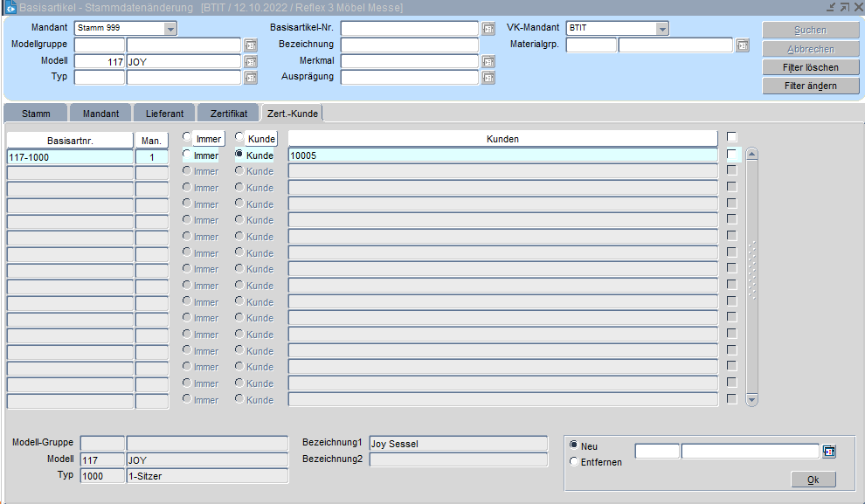Open lookup icon beside Typ field
865x504 pixels.
tap(251, 78)
